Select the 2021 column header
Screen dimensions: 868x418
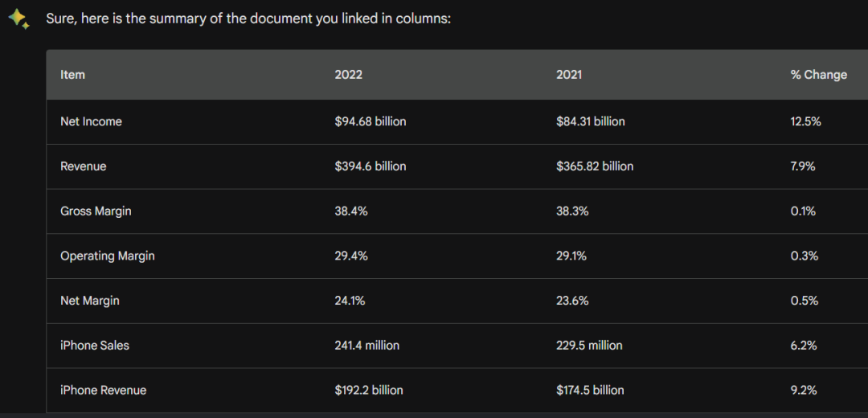[569, 75]
